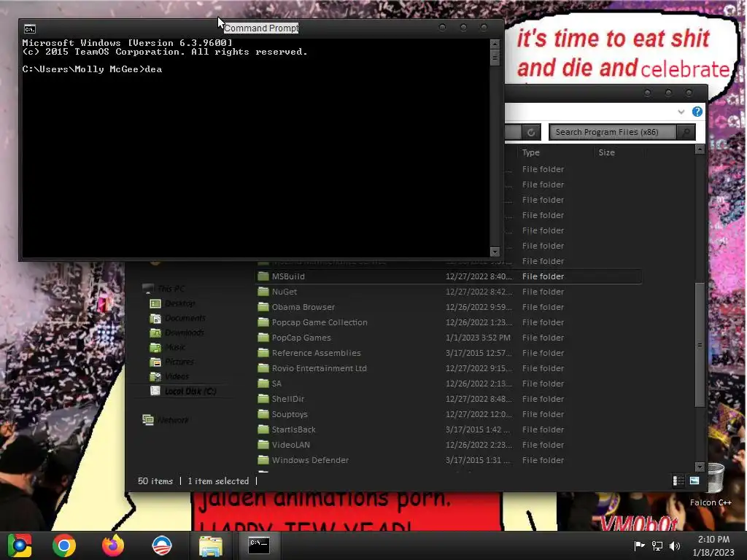Launch Firefox from the taskbar

[113, 545]
